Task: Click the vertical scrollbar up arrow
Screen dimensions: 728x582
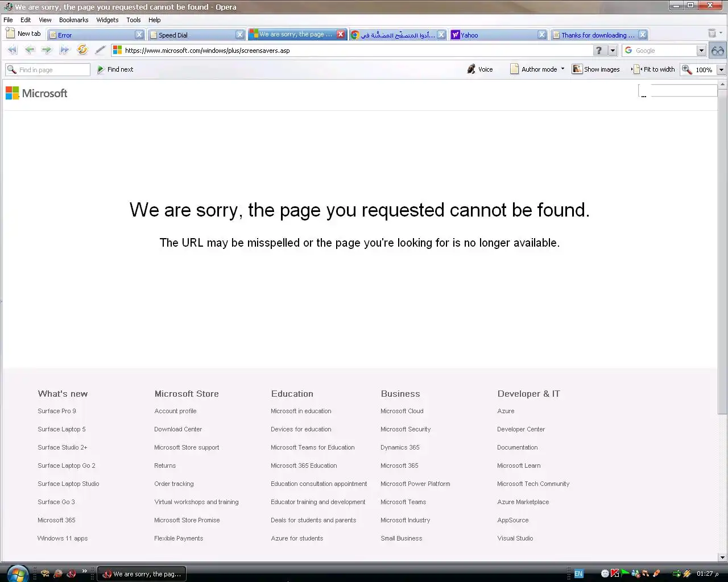Action: coord(722,84)
